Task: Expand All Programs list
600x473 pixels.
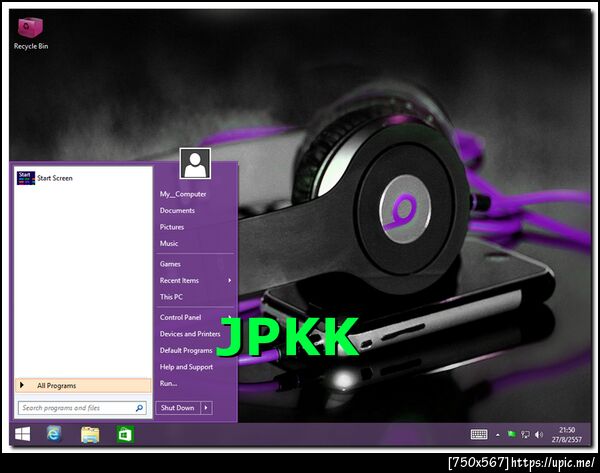Action: 83,385
